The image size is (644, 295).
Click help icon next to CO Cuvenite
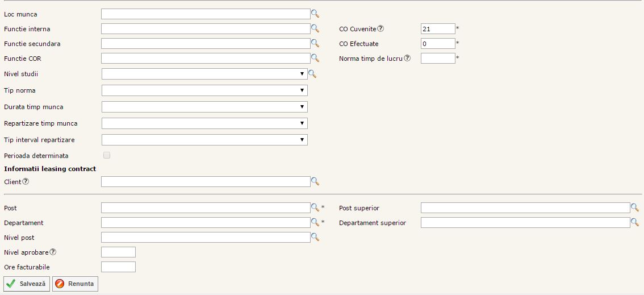tap(380, 28)
